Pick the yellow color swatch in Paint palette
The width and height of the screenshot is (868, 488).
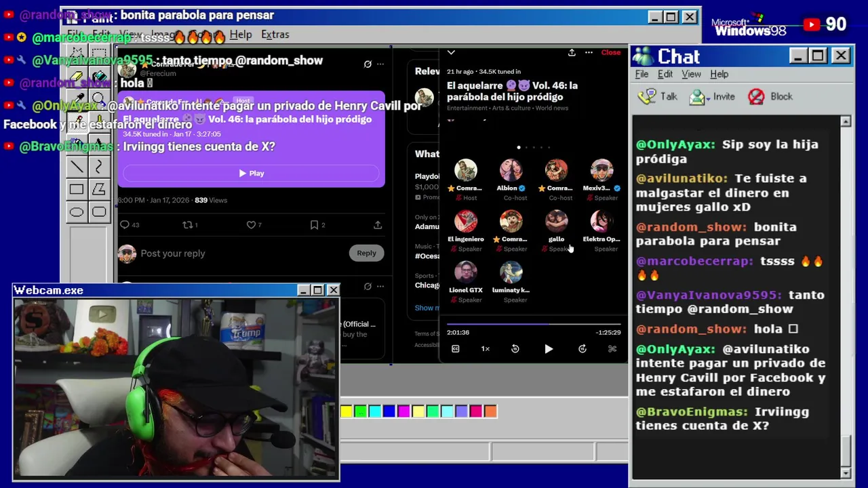click(x=347, y=411)
